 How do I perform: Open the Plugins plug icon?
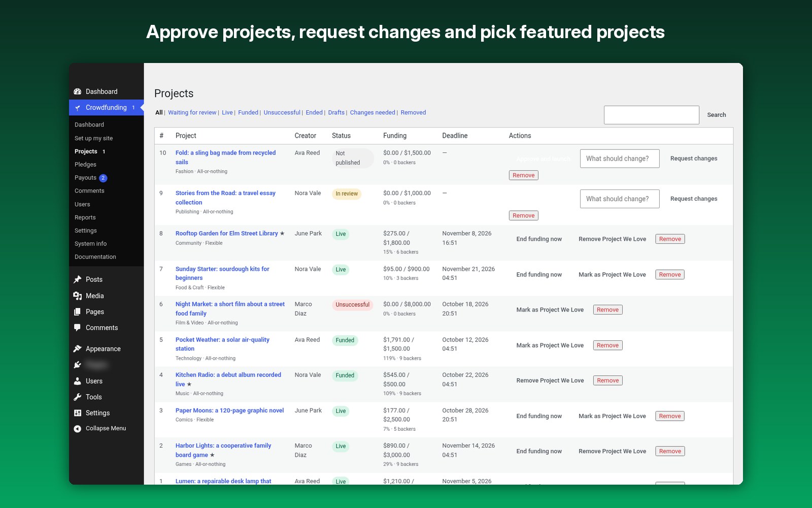point(78,365)
